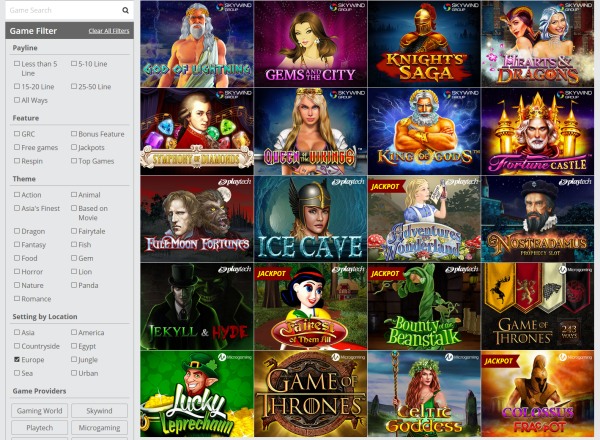Image resolution: width=600 pixels, height=440 pixels.
Task: Play Nostradamus Prophecy Slot
Action: (x=538, y=219)
